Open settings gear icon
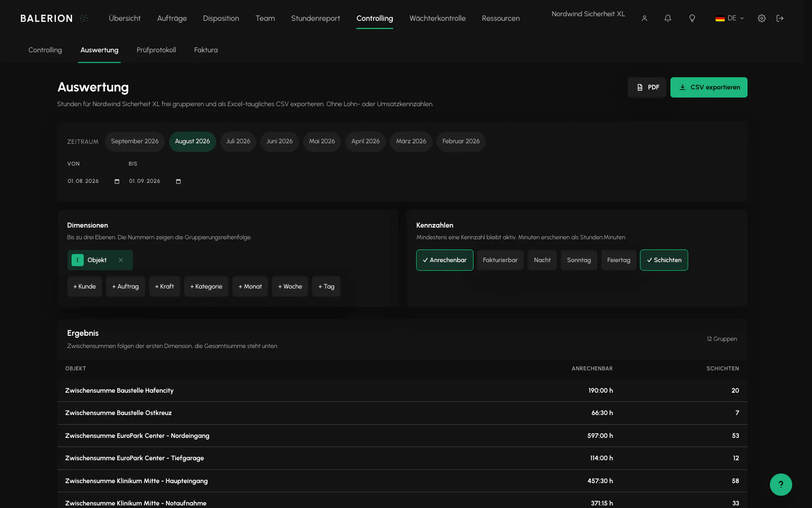 pos(762,18)
